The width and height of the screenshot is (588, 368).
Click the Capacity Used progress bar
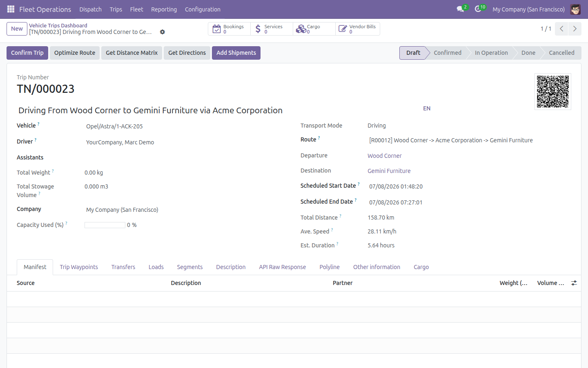tap(105, 225)
